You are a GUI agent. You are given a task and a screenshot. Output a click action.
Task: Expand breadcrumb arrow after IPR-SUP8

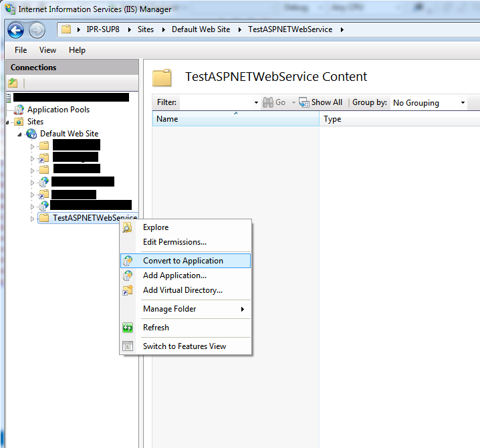130,29
